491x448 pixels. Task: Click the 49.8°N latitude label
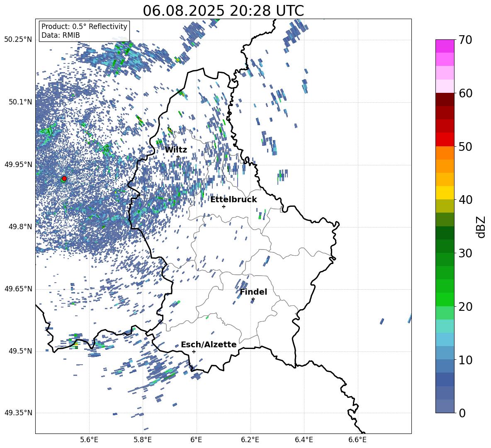(21, 227)
